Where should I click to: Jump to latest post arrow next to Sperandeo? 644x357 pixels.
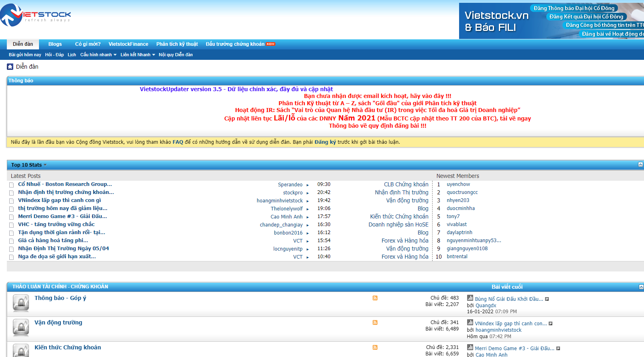click(308, 185)
